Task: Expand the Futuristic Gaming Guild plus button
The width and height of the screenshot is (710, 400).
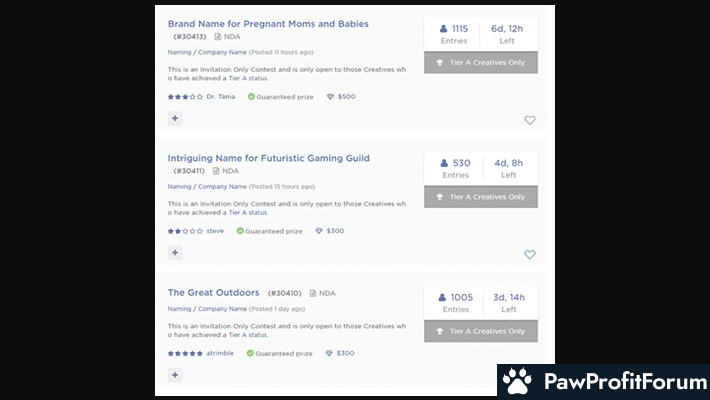Action: 175,253
